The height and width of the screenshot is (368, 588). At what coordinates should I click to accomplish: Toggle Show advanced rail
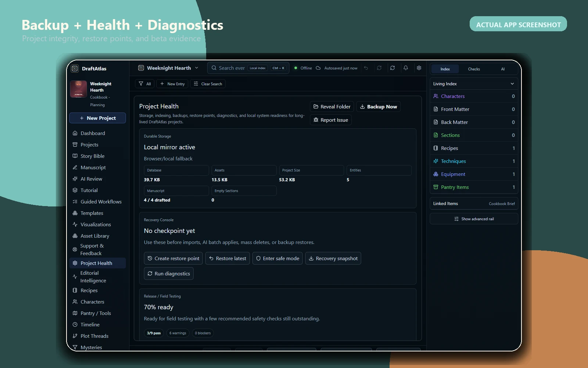[x=474, y=219]
